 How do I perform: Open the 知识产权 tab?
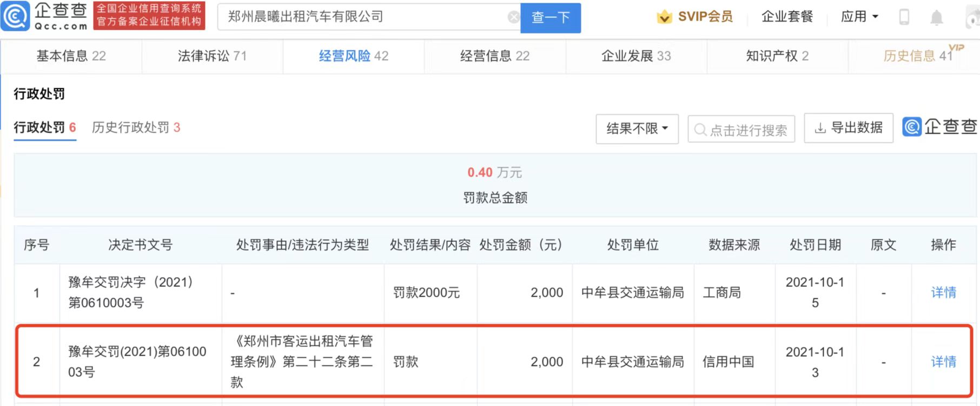(777, 56)
